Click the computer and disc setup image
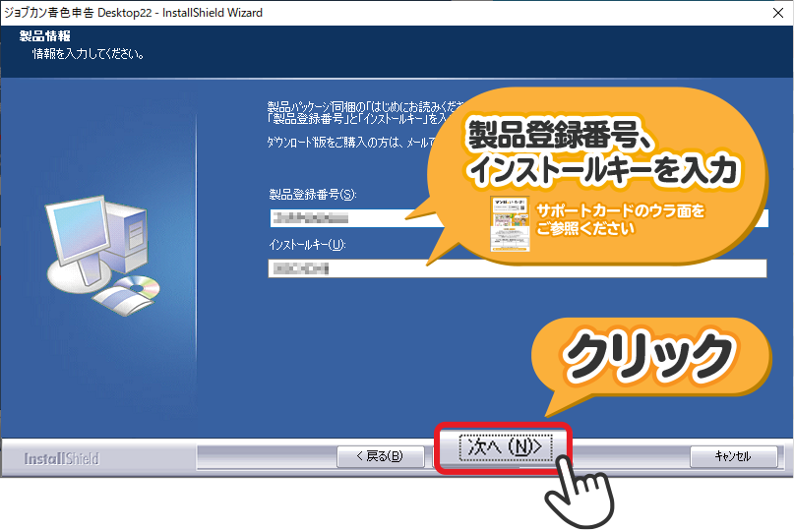Image resolution: width=794 pixels, height=532 pixels. (x=103, y=255)
